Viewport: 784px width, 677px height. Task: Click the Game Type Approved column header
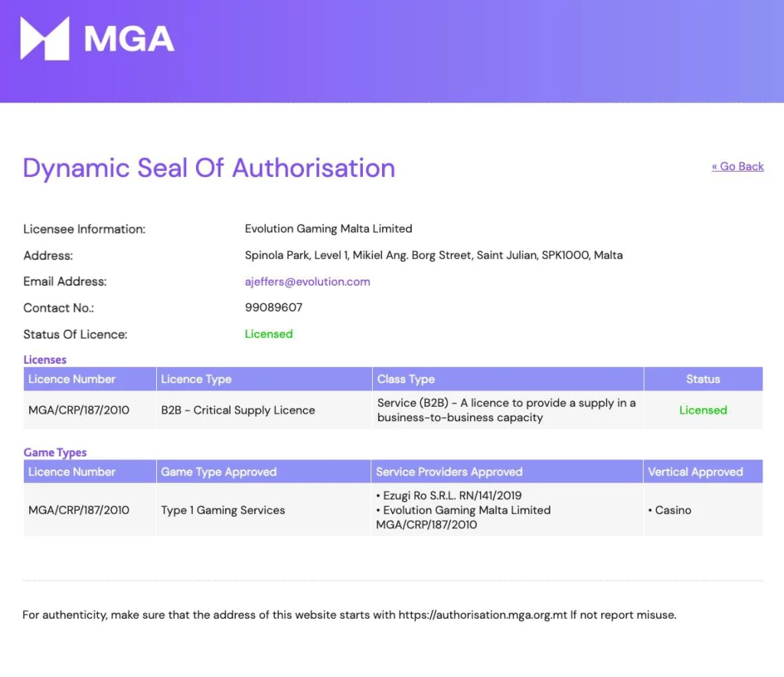[x=218, y=472]
